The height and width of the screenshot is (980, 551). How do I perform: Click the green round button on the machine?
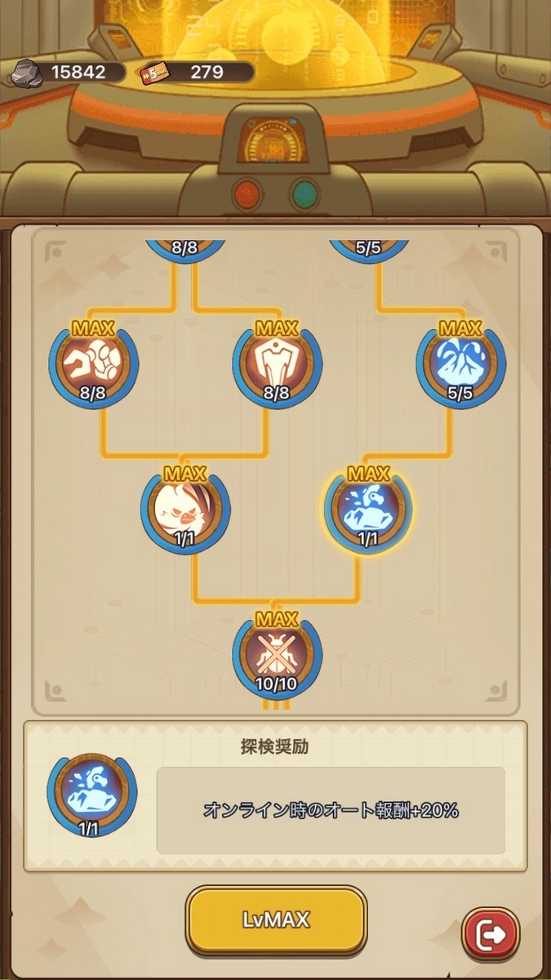(x=304, y=195)
